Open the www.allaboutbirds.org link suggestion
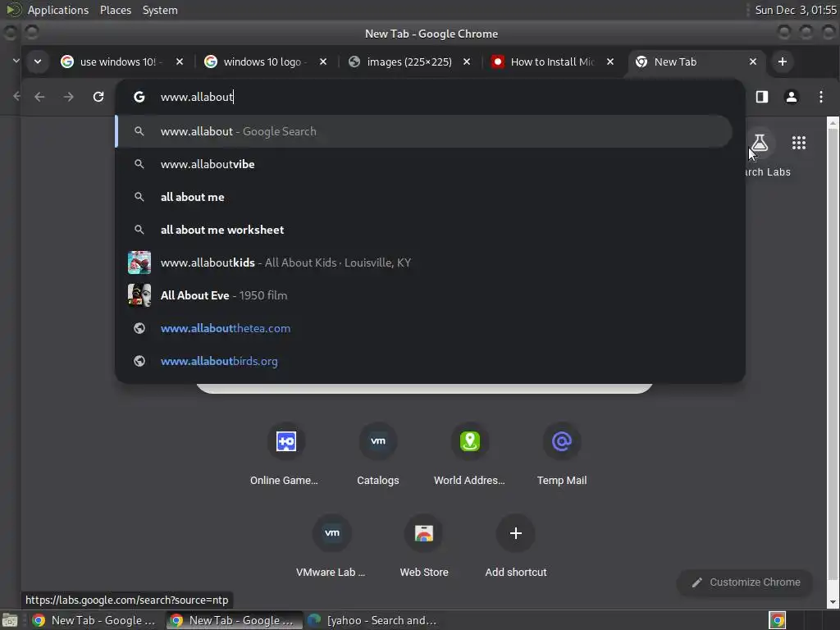Screen dimensions: 840x630 click(x=424, y=361)
